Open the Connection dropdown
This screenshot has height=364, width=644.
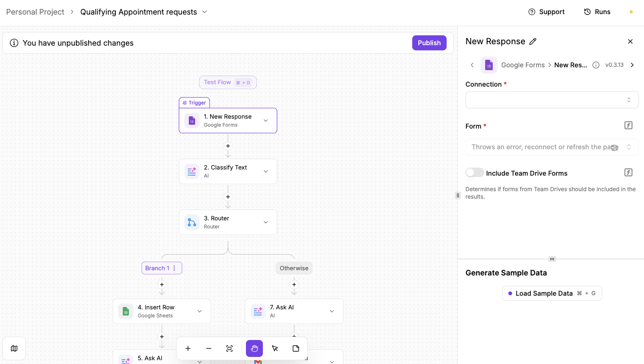point(551,100)
